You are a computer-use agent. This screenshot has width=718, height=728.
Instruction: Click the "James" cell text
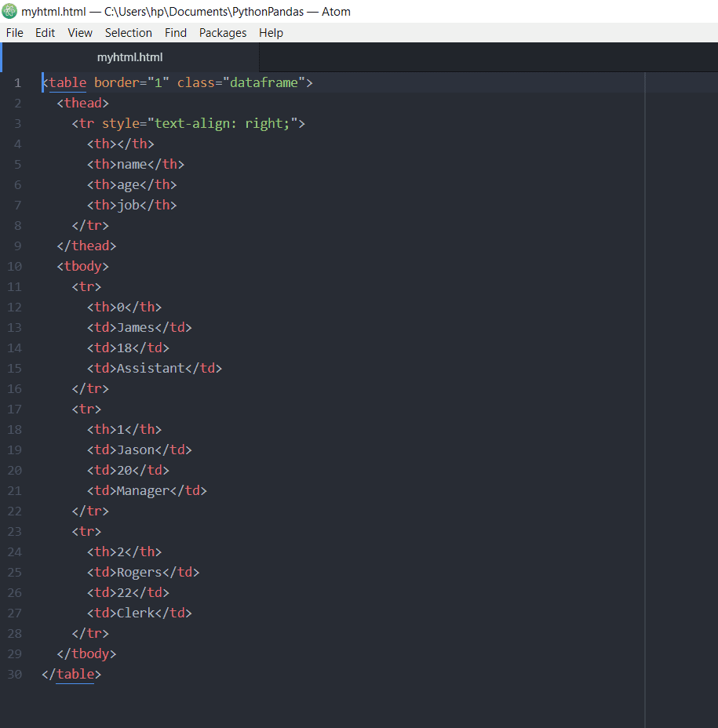[136, 328]
